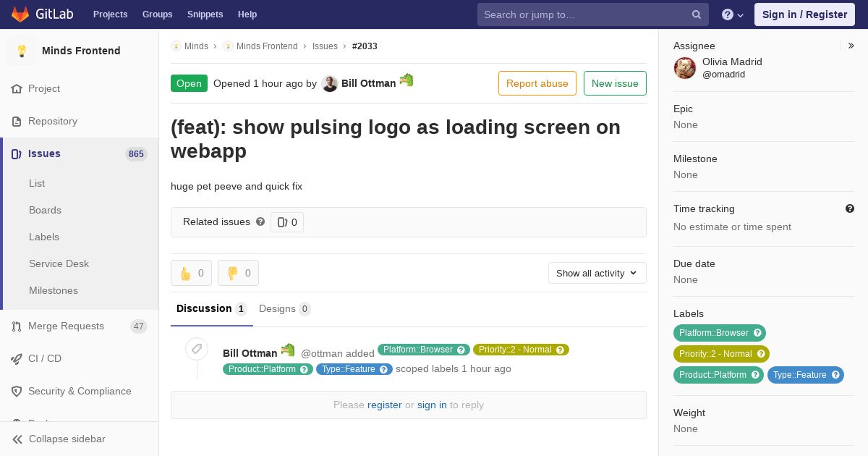Open the Show all activity dropdown
The height and width of the screenshot is (456, 868).
click(x=597, y=273)
